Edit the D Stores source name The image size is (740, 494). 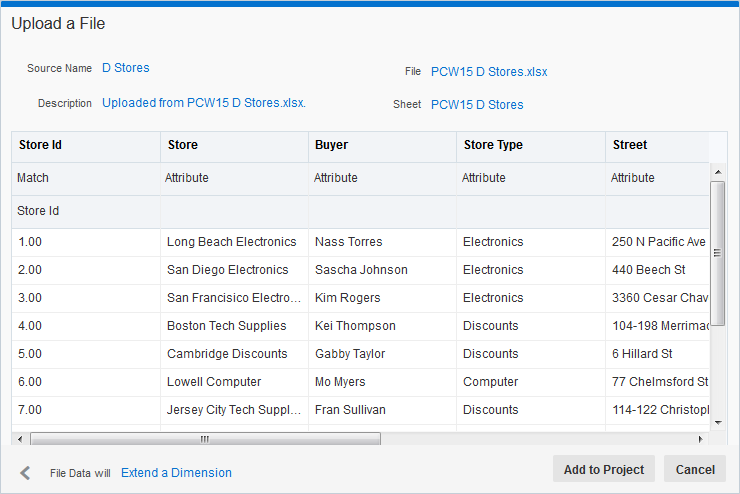click(126, 68)
